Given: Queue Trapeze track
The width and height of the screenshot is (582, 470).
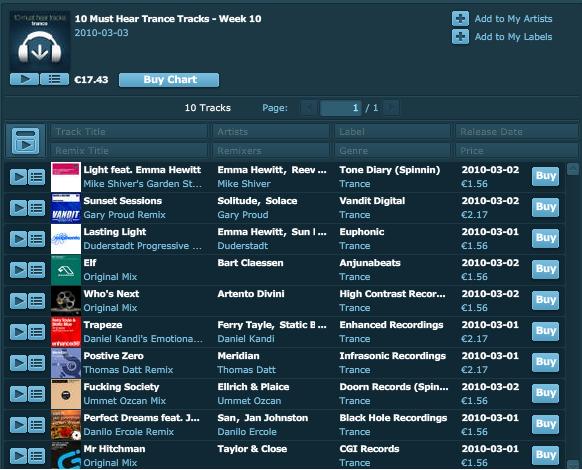Looking at the screenshot, I should pyautogui.click(x=37, y=332).
